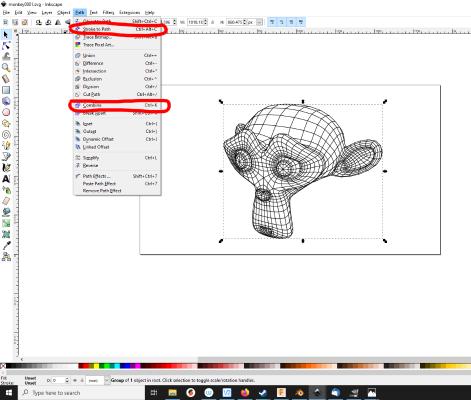Screen dimensions: 471x400
Task: Select the Spray objects tool
Action: (x=6, y=190)
